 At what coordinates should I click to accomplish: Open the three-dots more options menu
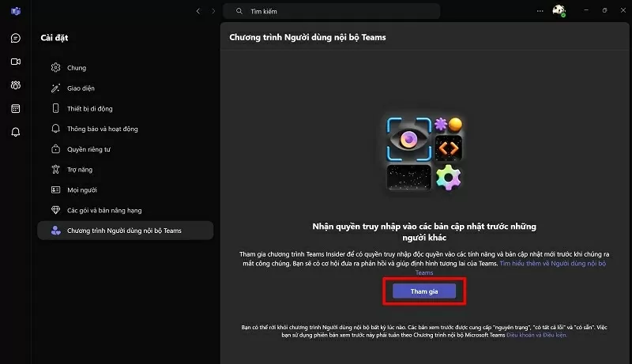tap(540, 11)
